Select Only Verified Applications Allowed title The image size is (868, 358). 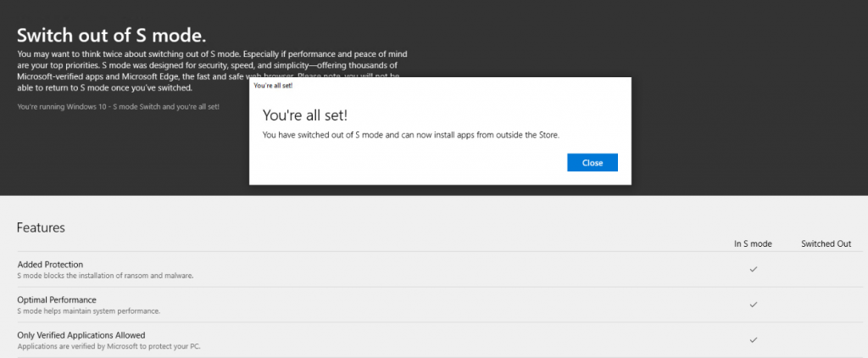point(81,335)
